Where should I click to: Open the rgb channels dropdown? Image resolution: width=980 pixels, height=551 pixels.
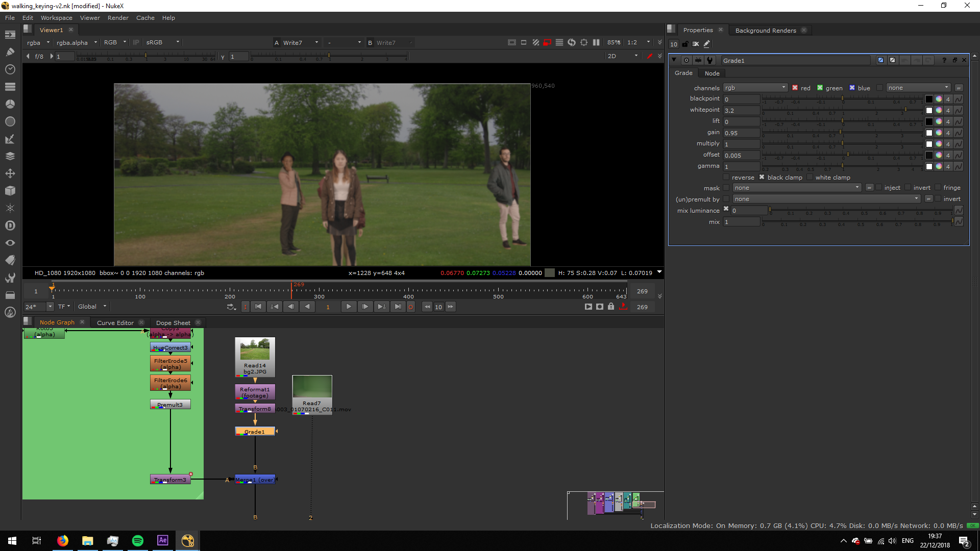(755, 88)
